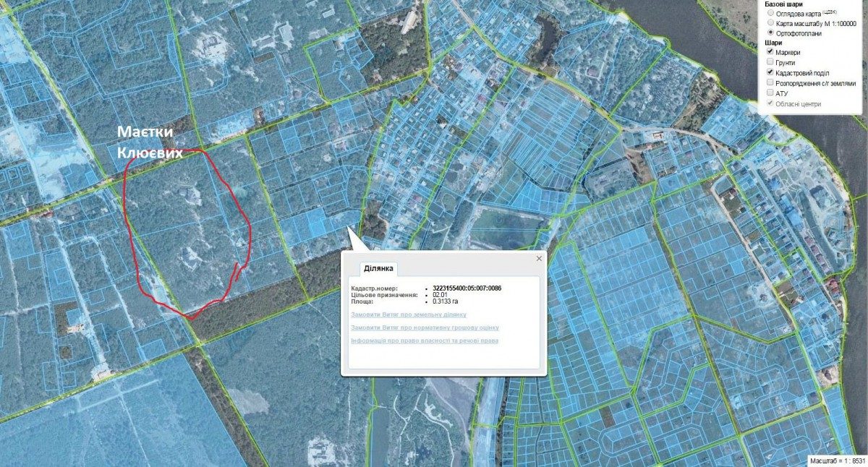Close the Ділянка info popup

[x=539, y=258]
